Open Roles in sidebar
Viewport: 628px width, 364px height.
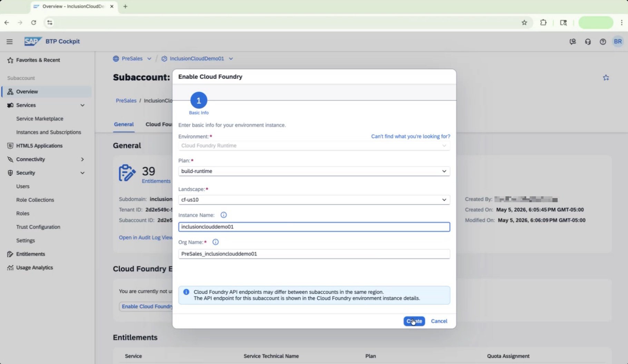coord(23,214)
